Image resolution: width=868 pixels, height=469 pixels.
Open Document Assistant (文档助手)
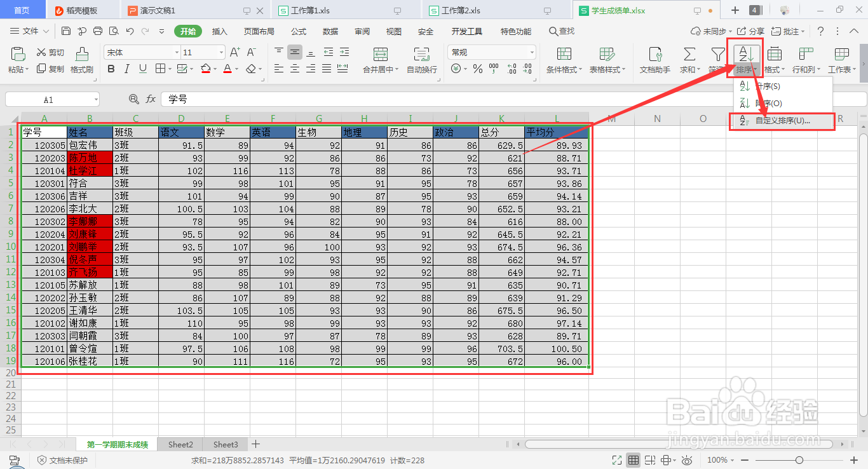655,60
